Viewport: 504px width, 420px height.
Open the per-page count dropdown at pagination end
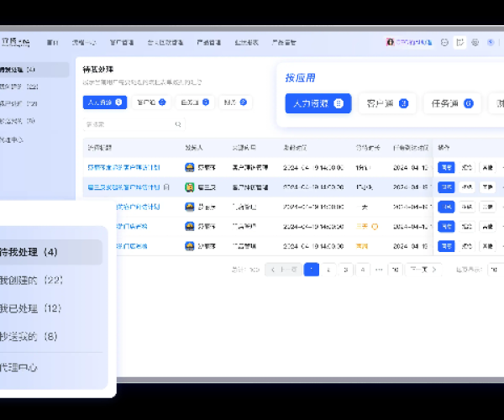pos(496,270)
